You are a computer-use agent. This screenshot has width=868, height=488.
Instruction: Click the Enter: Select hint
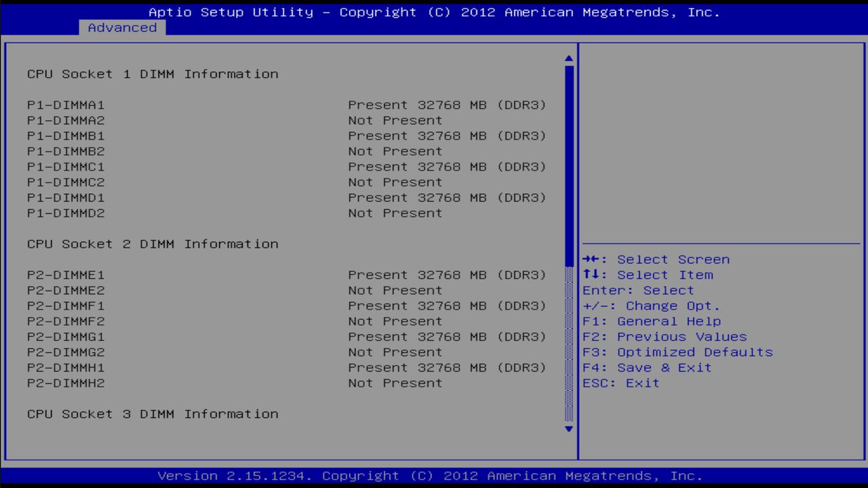[x=639, y=290]
